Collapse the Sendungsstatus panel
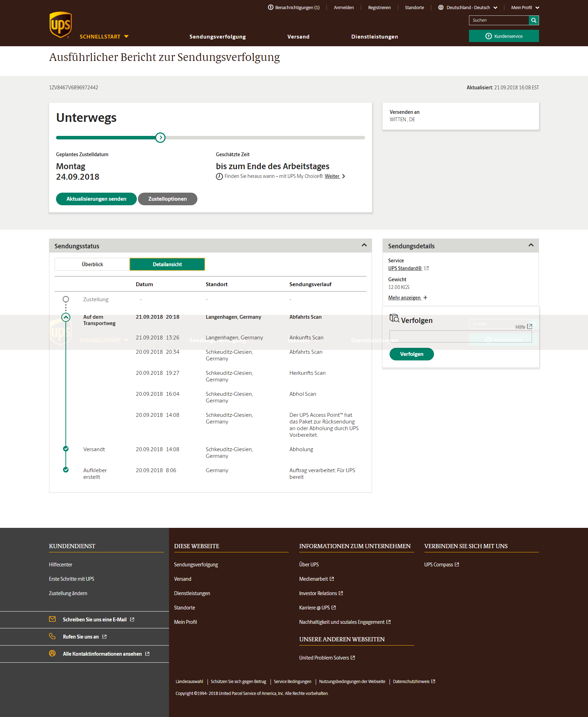Image resolution: width=588 pixels, height=717 pixels. 364,245
